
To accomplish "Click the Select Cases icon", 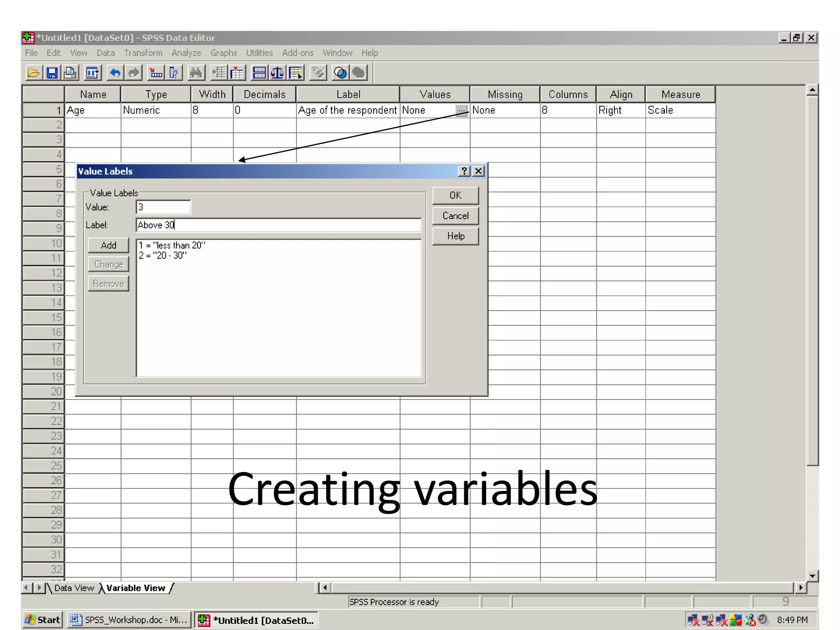I will point(296,73).
